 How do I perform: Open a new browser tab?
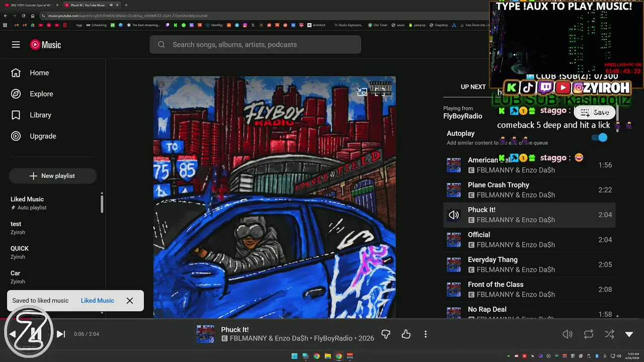point(126,5)
